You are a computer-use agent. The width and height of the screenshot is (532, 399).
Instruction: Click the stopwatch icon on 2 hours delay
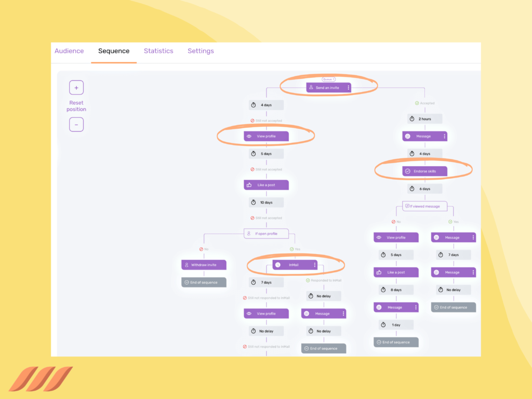pos(412,119)
